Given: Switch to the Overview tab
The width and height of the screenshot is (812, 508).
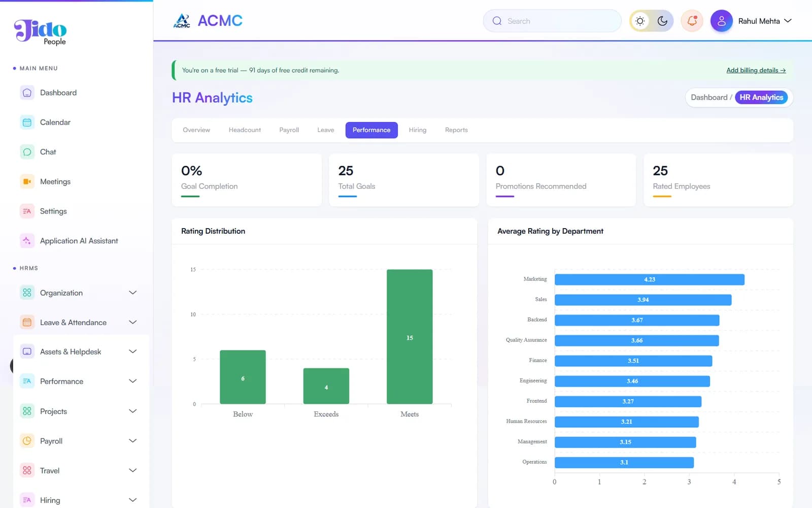Looking at the screenshot, I should point(196,130).
